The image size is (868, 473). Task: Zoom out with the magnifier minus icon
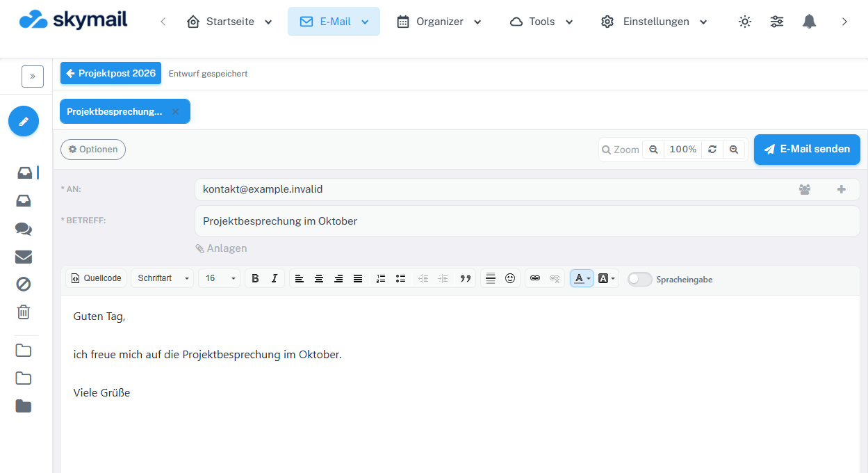653,150
